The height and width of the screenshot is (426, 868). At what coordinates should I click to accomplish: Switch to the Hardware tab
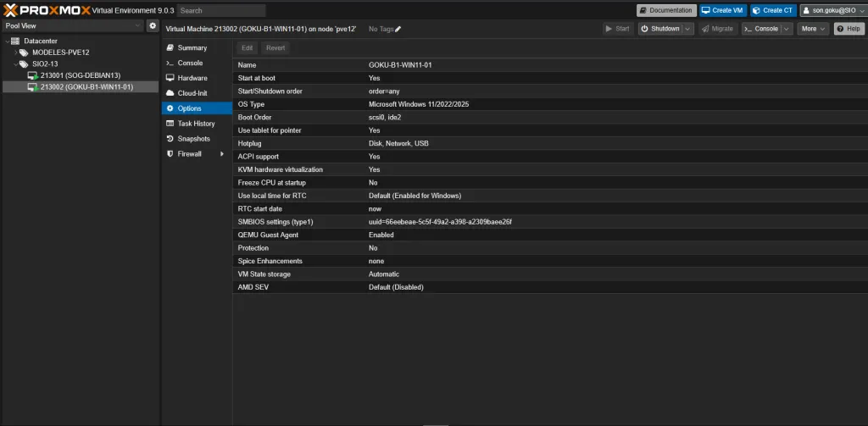pyautogui.click(x=192, y=78)
